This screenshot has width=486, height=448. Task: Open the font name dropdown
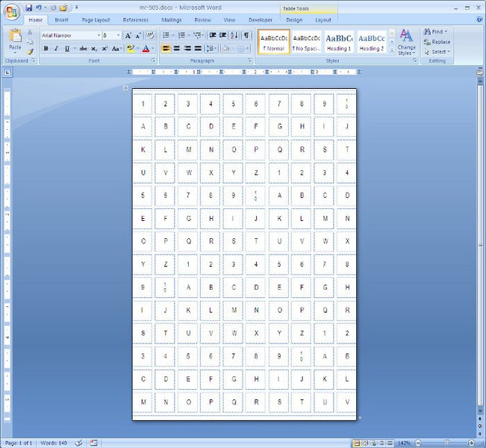pyautogui.click(x=98, y=35)
